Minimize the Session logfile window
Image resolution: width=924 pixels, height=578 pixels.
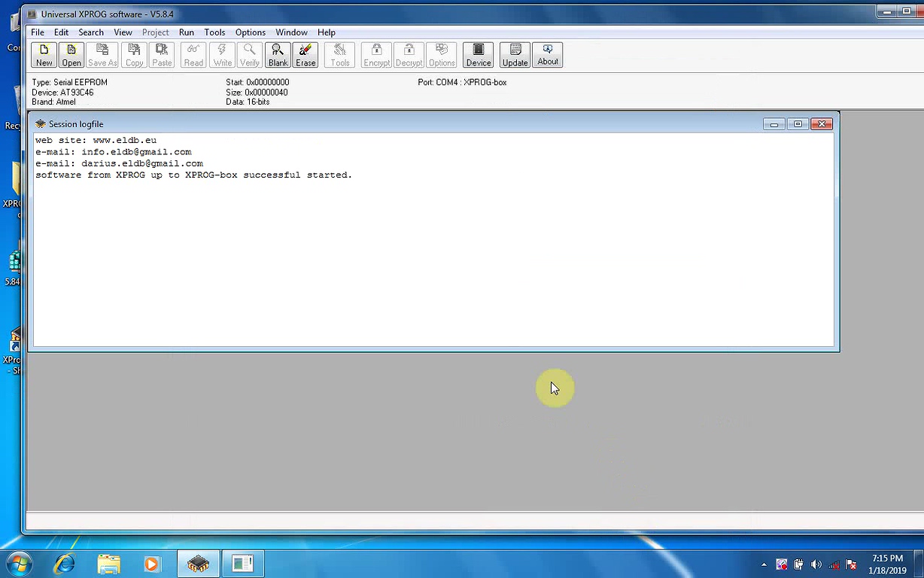[774, 124]
